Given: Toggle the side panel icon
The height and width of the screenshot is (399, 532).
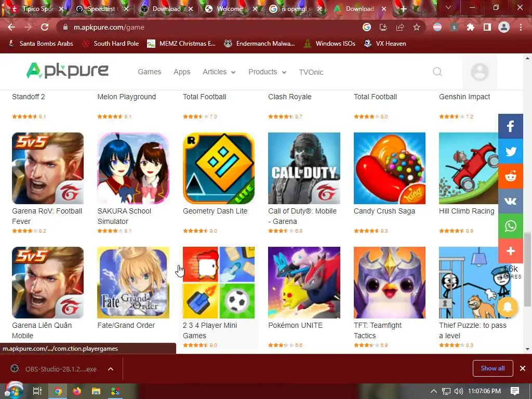Looking at the screenshot, I should 487,27.
